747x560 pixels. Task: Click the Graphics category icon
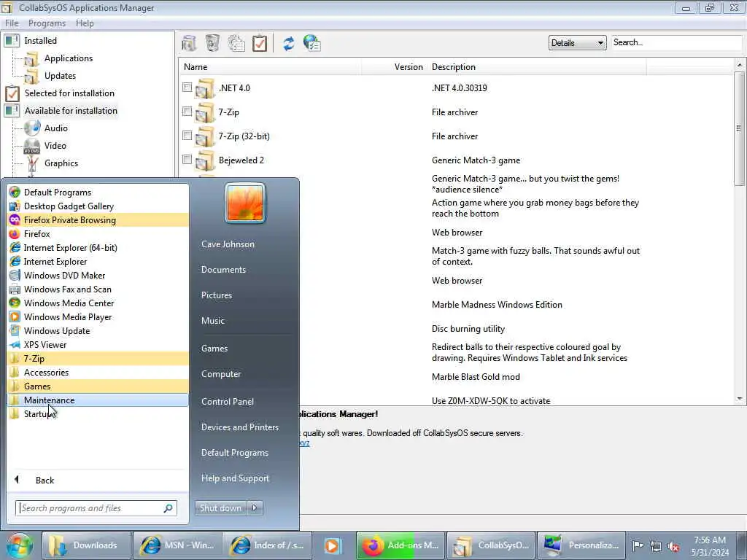click(x=32, y=163)
